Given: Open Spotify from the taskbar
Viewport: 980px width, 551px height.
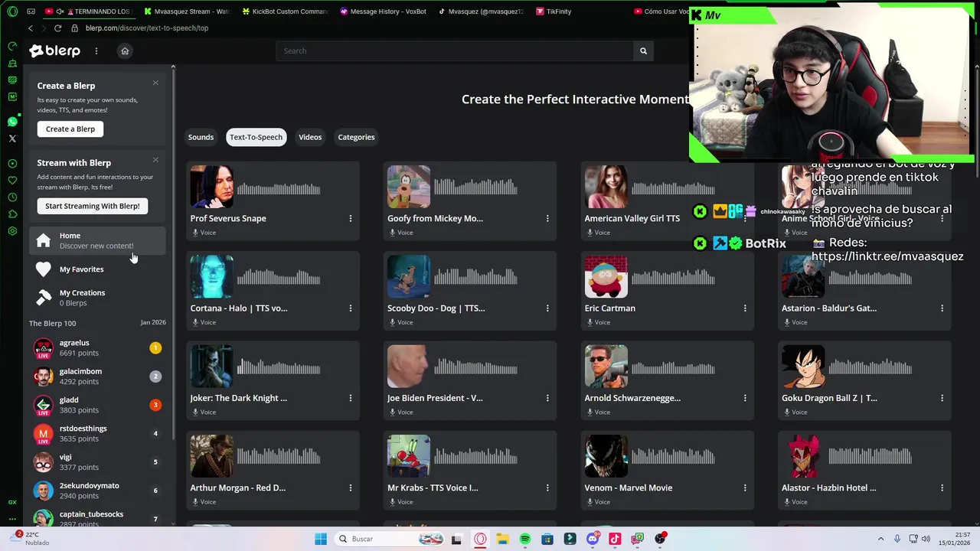Looking at the screenshot, I should pyautogui.click(x=525, y=539).
